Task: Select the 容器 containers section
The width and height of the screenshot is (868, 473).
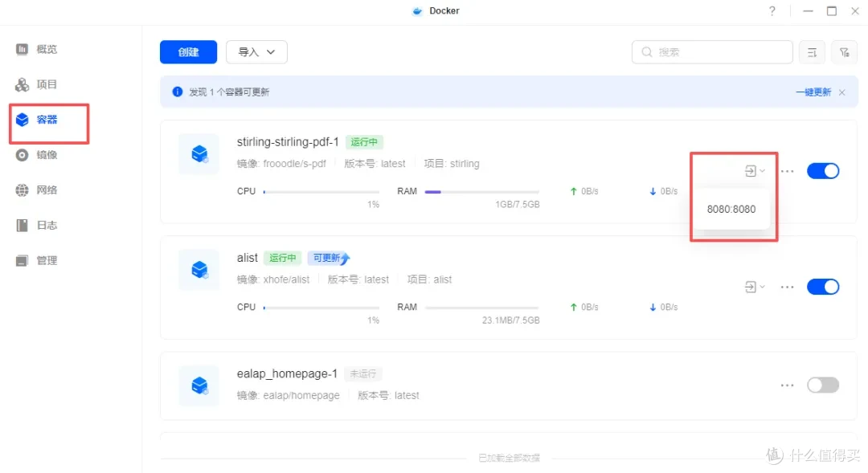Action: point(36,120)
